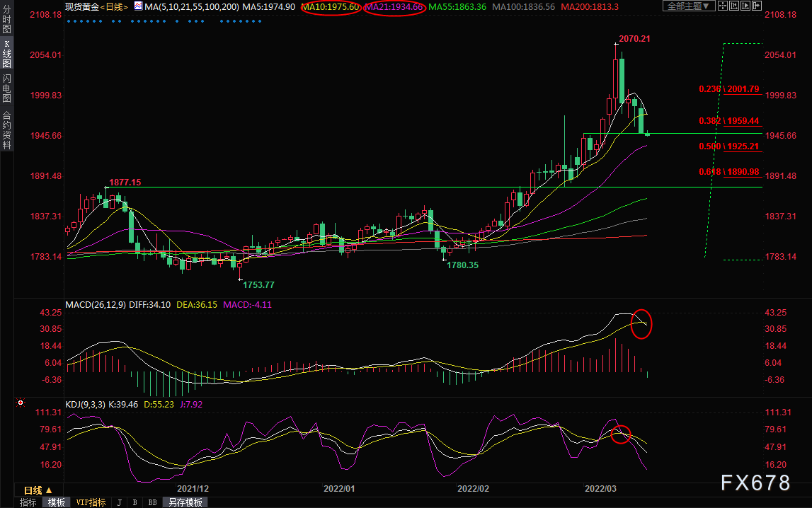The height and width of the screenshot is (508, 812).
Task: Click the 1780.35 low price label
Action: click(462, 265)
